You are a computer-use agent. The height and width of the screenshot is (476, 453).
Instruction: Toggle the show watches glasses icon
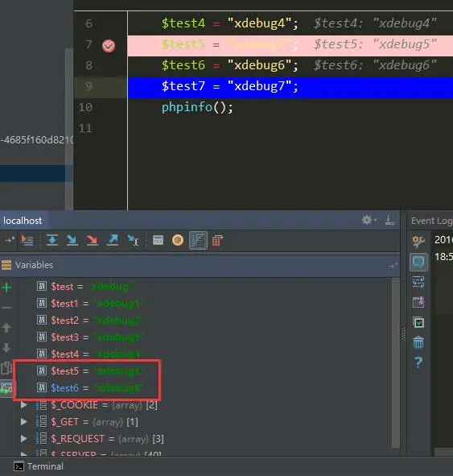coord(6,388)
